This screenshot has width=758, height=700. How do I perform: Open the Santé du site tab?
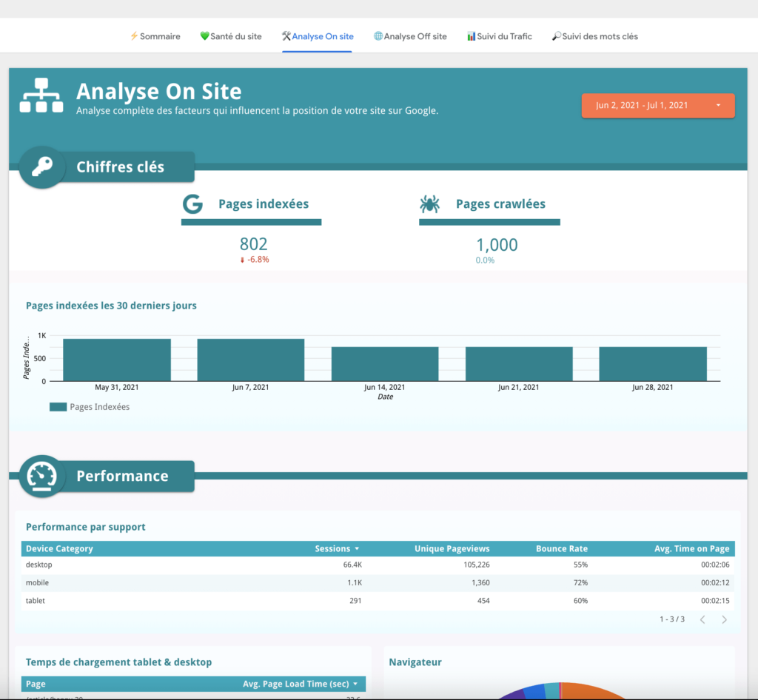tap(230, 36)
